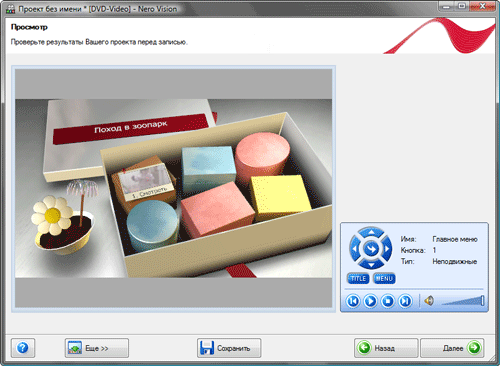Image resolution: width=500 pixels, height=366 pixels.
Task: Click the MENU remote button
Action: click(384, 278)
